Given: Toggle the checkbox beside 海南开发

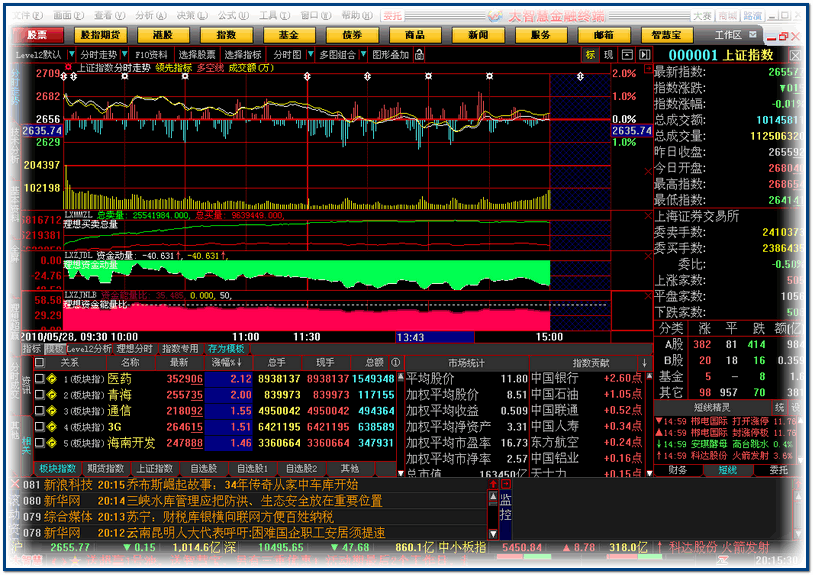Looking at the screenshot, I should click(40, 442).
